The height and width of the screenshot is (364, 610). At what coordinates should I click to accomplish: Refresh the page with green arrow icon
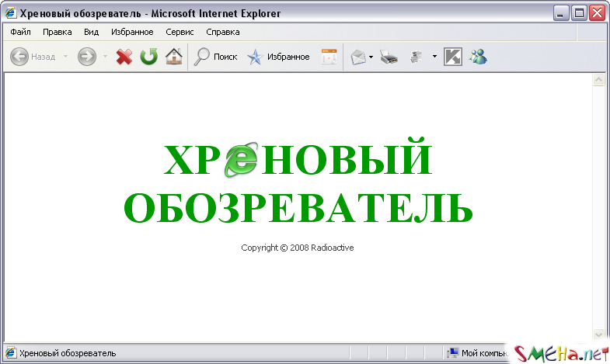[x=148, y=57]
